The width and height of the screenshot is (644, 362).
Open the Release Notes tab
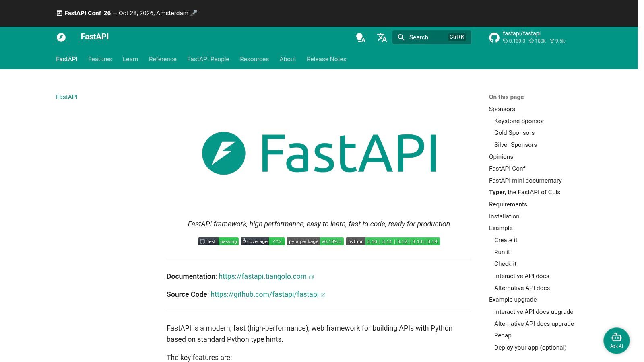(x=326, y=59)
